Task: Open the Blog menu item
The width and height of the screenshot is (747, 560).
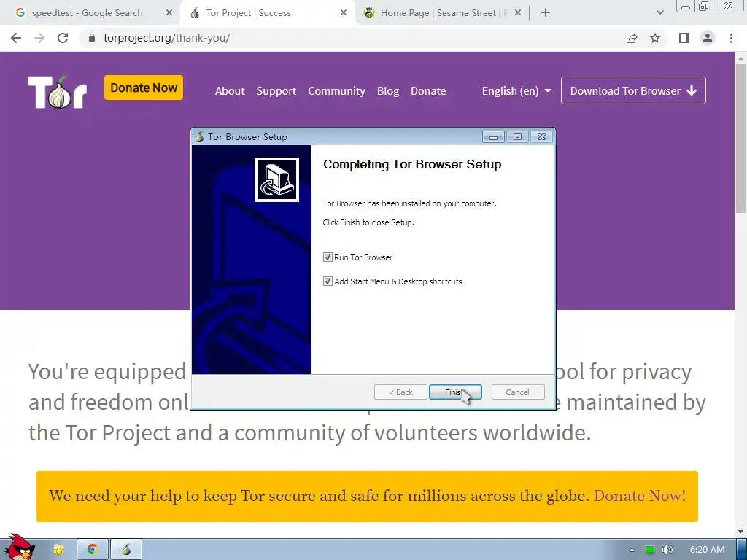Action: 388,90
